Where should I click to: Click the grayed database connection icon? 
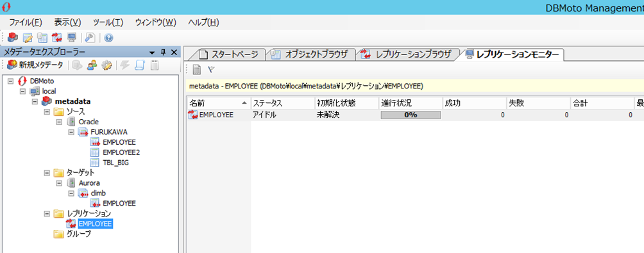[77, 65]
